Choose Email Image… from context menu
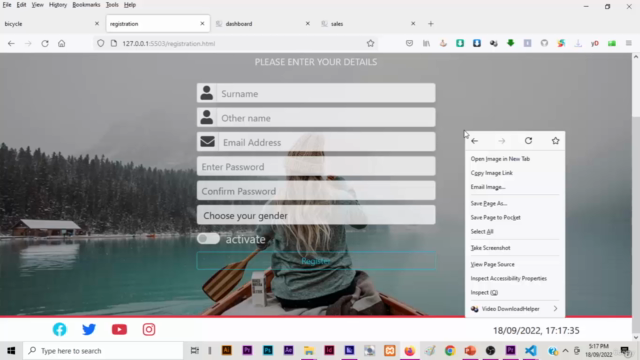 click(x=515, y=187)
